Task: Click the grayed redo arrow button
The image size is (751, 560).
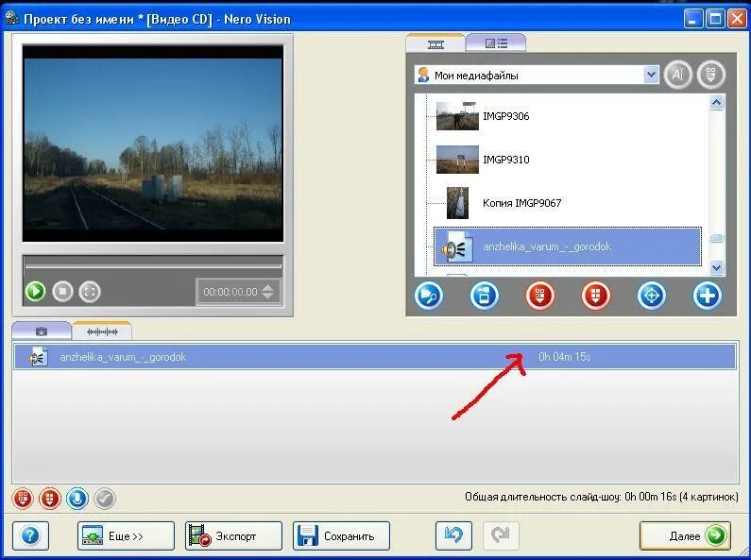Action: [x=501, y=535]
